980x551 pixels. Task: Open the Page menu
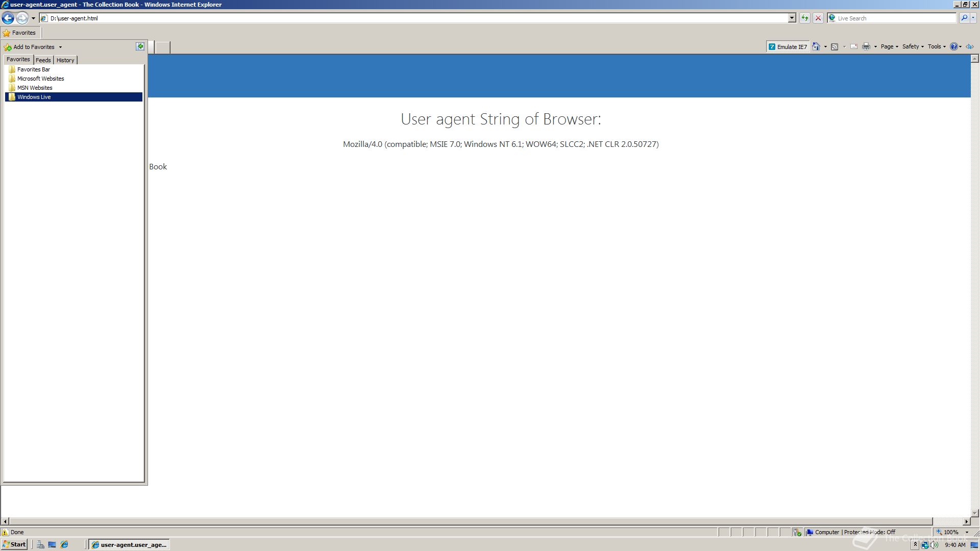889,47
